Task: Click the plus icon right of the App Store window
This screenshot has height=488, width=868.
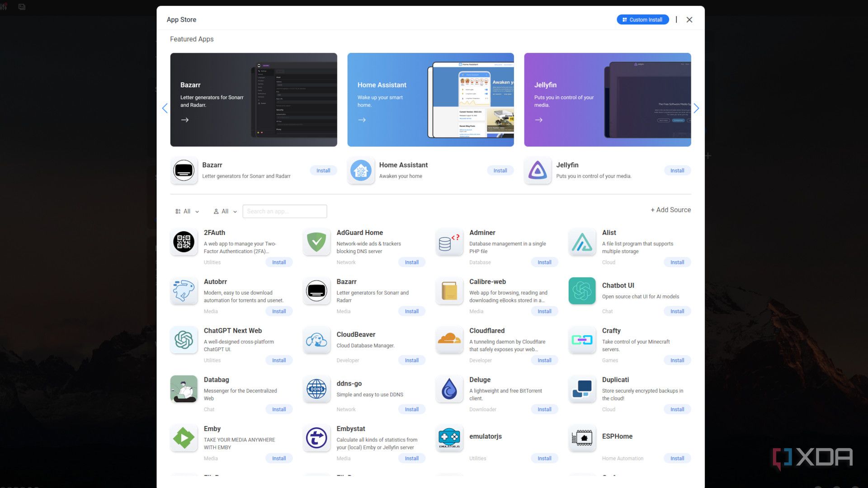Action: tap(708, 155)
